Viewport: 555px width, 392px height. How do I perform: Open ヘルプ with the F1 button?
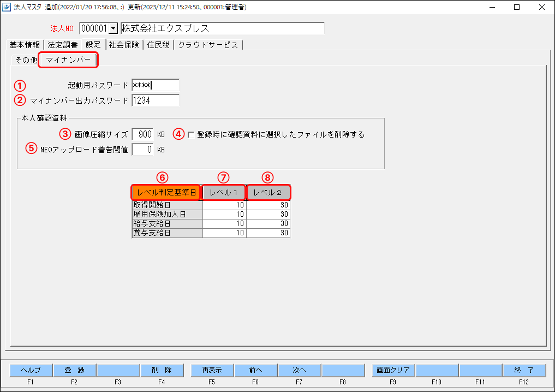pos(31,370)
